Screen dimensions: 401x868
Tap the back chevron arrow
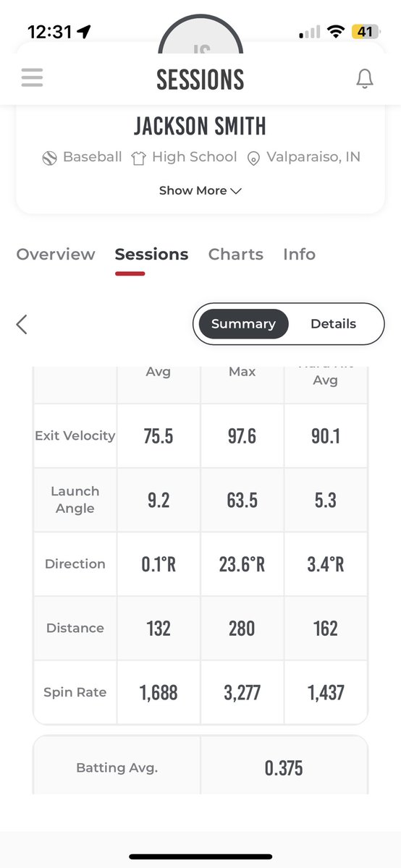pyautogui.click(x=22, y=324)
